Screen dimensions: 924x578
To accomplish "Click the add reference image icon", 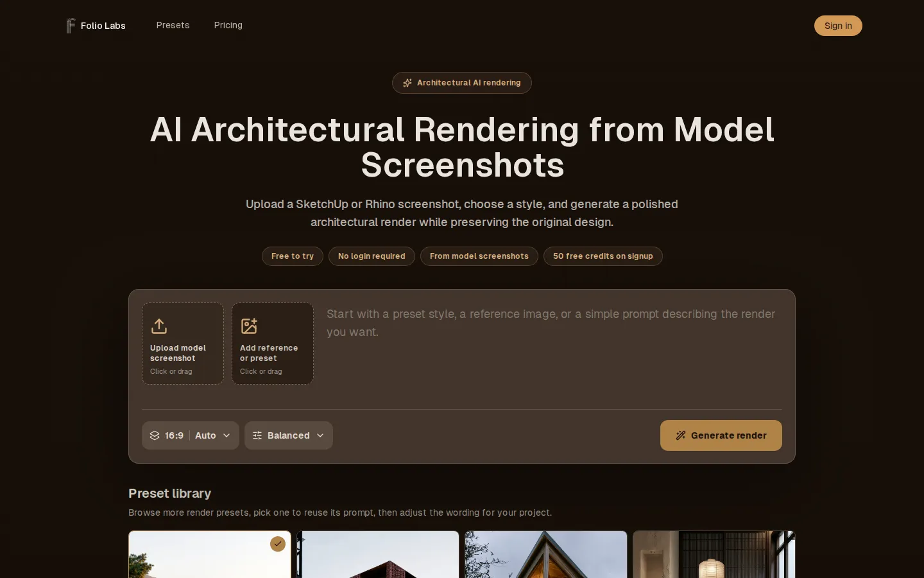I will pos(249,326).
